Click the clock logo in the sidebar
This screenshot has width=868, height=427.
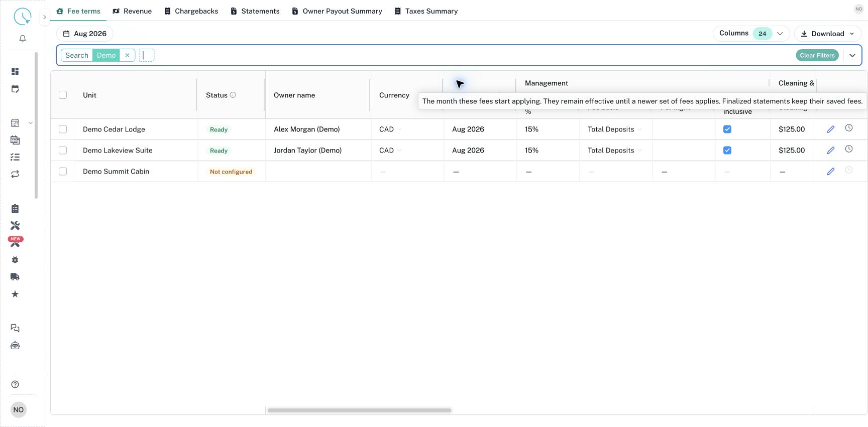[22, 17]
